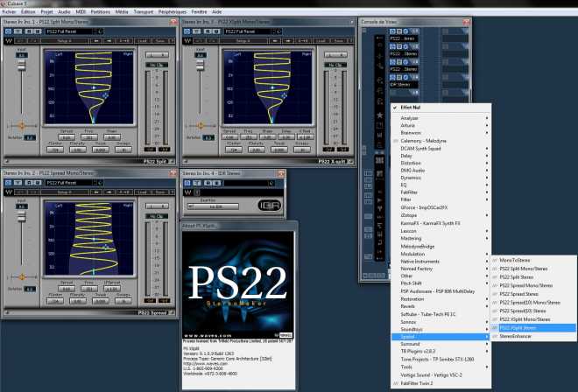The height and width of the screenshot is (392, 578).
Task: Click Save button in PS22 Spread toolbar
Action: coord(160,192)
